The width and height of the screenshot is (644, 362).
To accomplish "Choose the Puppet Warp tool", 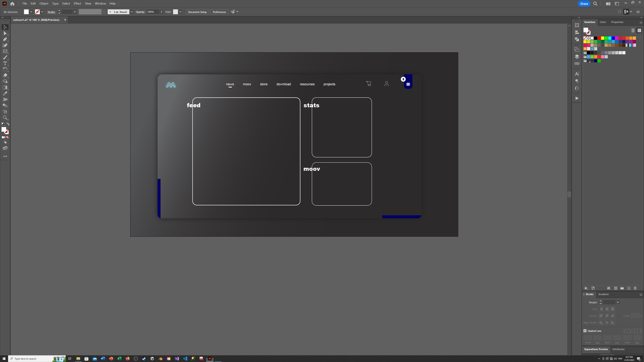I will coord(5,99).
